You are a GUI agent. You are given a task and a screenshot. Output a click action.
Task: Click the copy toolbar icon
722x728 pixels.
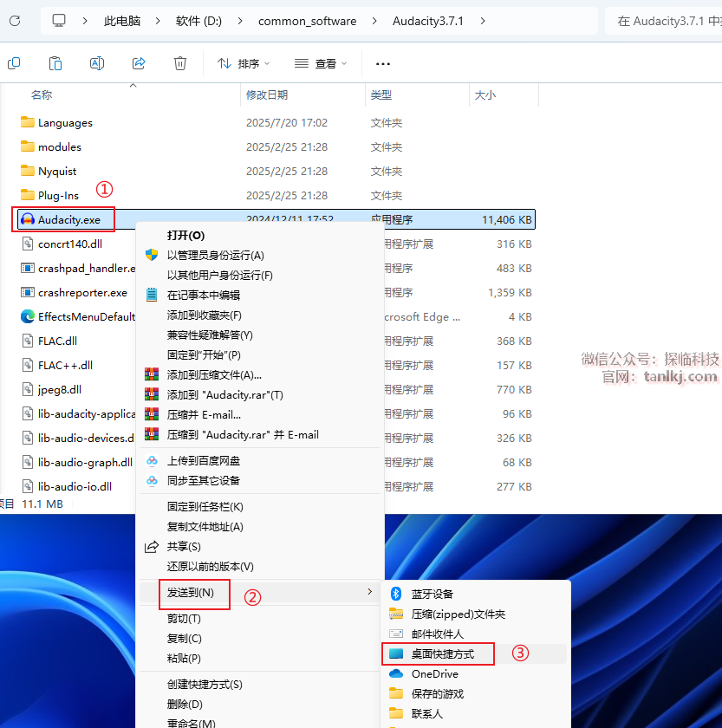click(x=14, y=63)
